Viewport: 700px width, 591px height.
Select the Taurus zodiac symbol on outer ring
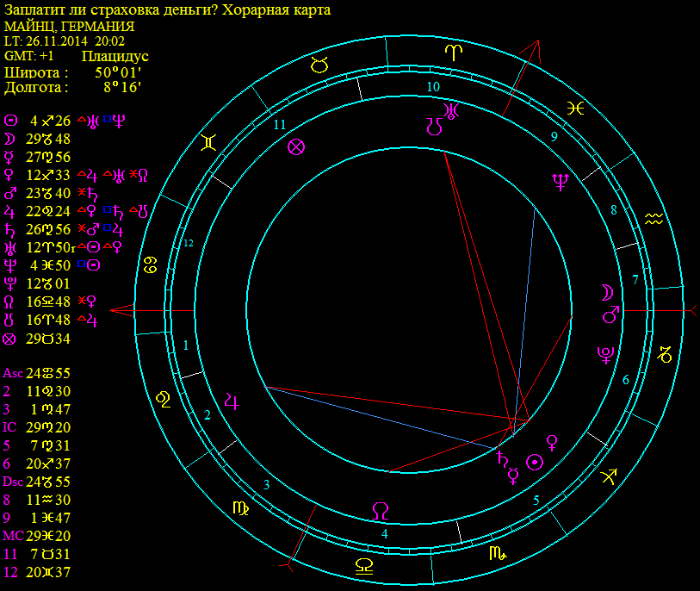pyautogui.click(x=319, y=63)
